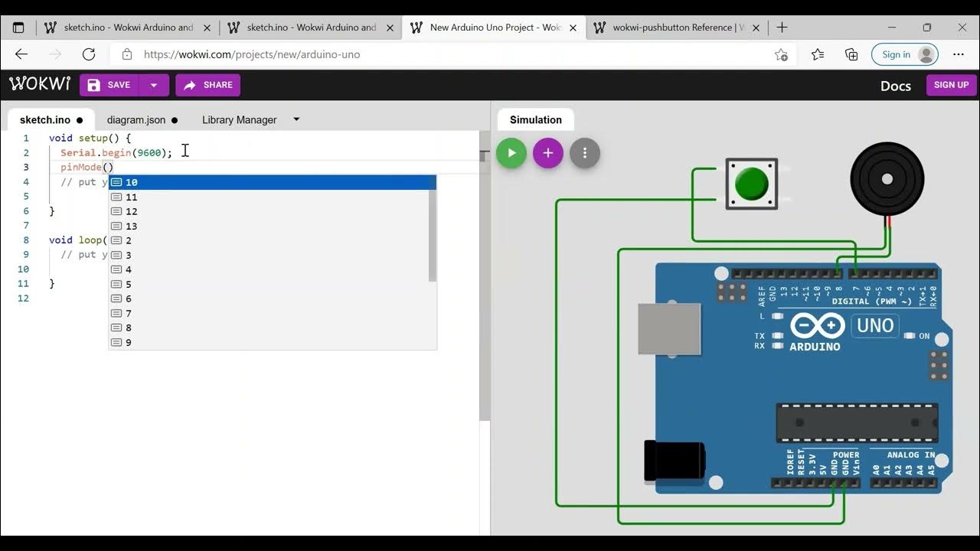Go back with the browser back arrow

(21, 54)
